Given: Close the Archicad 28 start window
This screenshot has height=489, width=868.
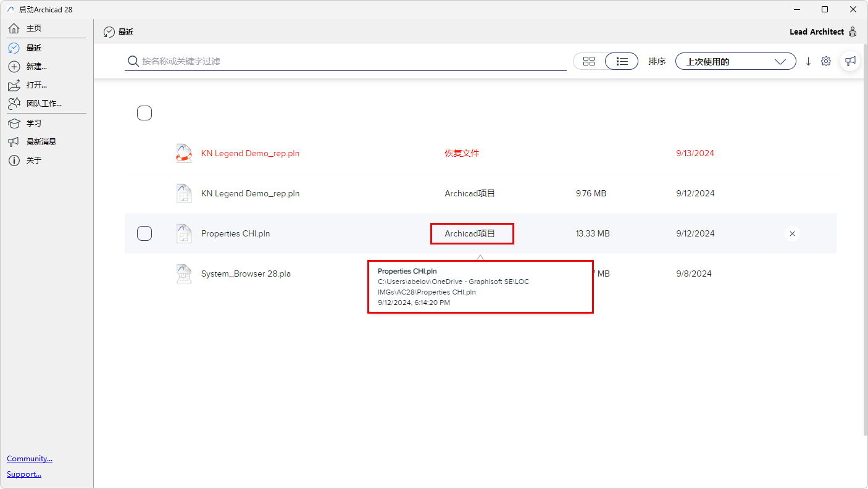Looking at the screenshot, I should [853, 9].
